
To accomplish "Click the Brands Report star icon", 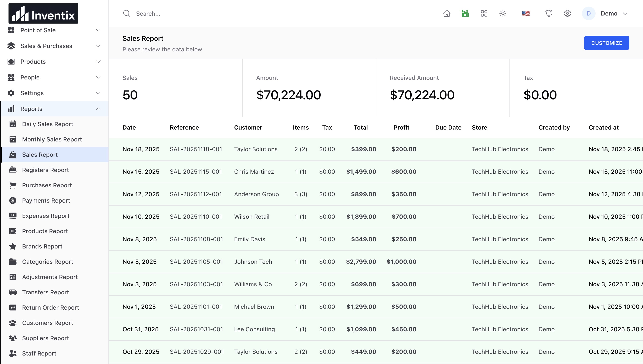I will click(13, 247).
